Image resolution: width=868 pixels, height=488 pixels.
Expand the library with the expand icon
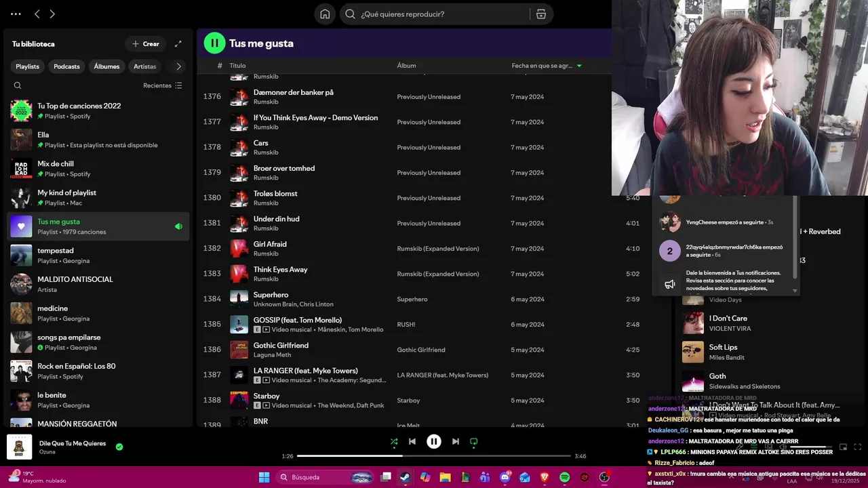[178, 44]
